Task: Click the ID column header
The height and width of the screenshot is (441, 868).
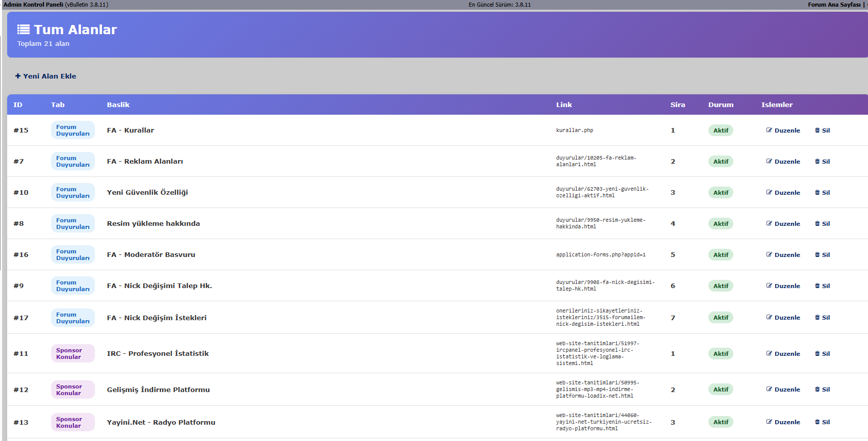Action: coord(18,105)
